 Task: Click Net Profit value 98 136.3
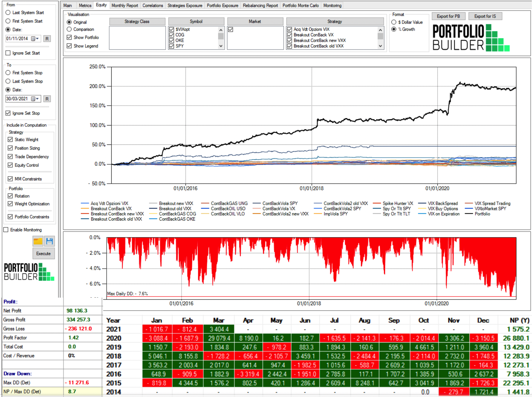pos(77,310)
